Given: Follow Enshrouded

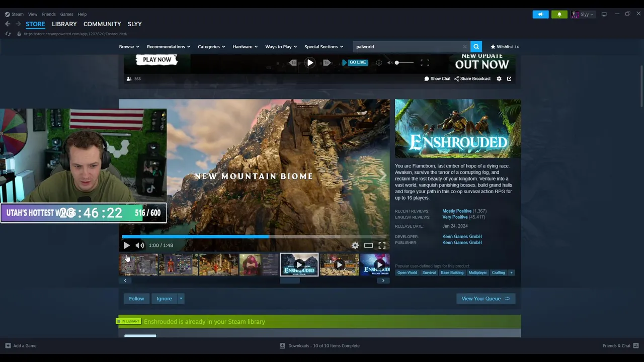Looking at the screenshot, I should (136, 299).
